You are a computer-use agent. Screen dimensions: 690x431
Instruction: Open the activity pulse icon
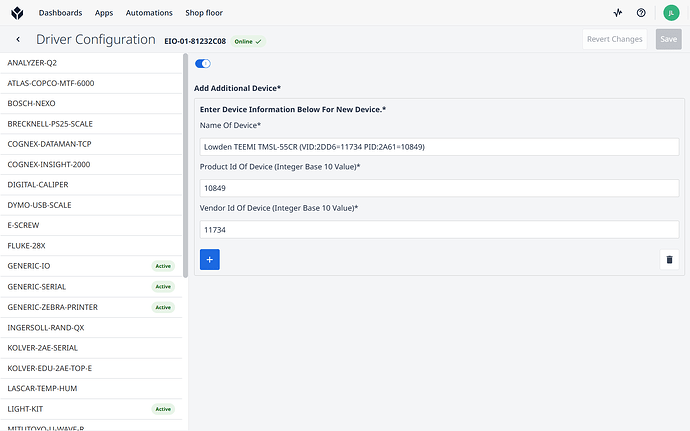(618, 13)
